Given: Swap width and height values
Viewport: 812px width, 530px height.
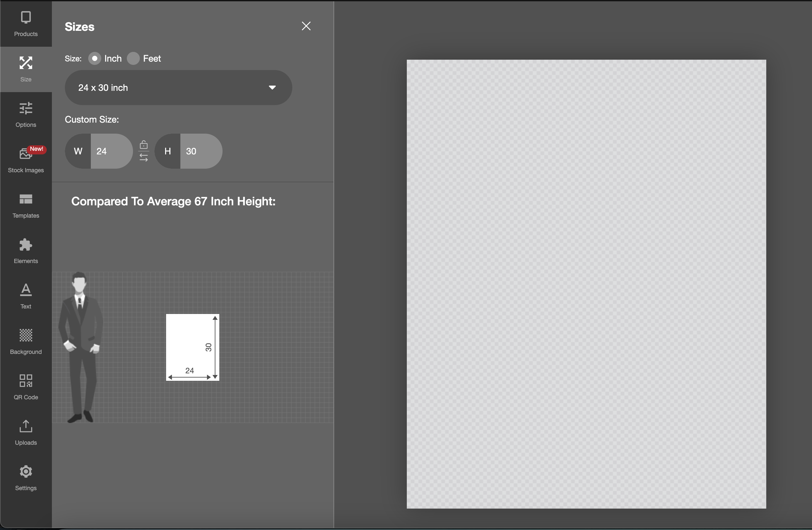Looking at the screenshot, I should [x=144, y=158].
